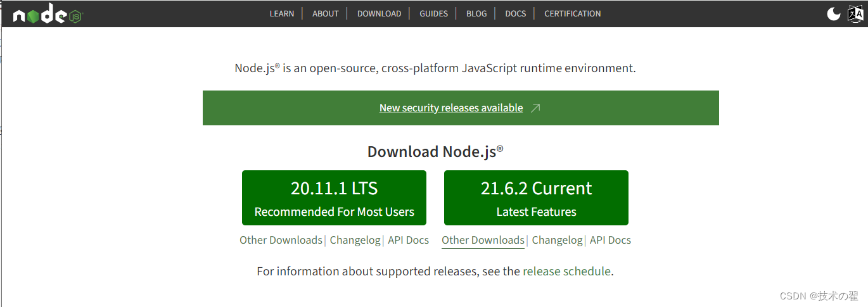Open API Docs under LTS button
868x307 pixels.
(408, 240)
